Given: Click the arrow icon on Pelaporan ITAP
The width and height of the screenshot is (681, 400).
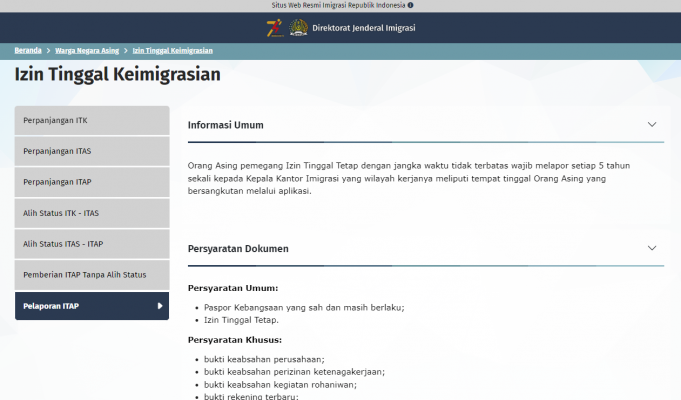Looking at the screenshot, I should pos(160,306).
